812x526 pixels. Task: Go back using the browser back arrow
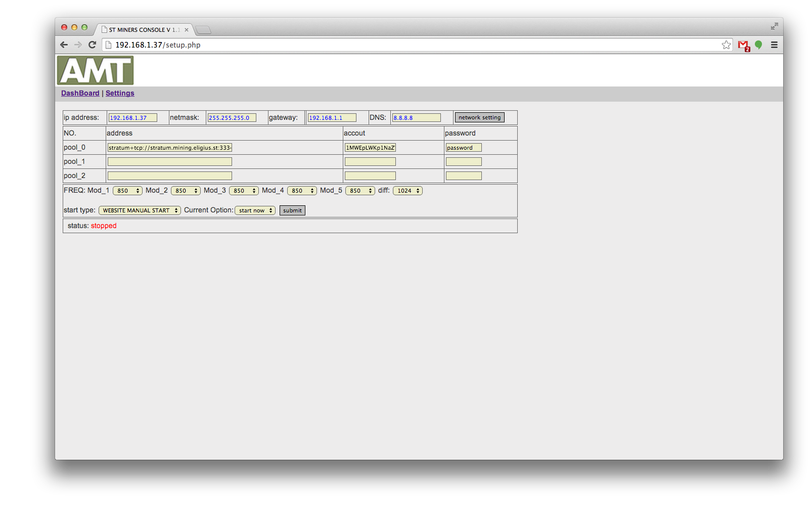click(x=64, y=45)
